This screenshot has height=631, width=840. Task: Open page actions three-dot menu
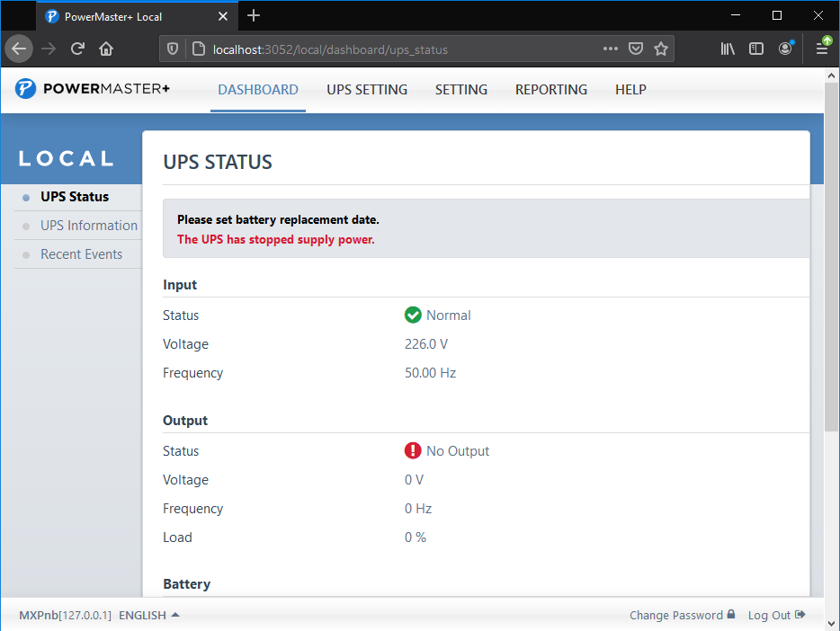click(611, 49)
